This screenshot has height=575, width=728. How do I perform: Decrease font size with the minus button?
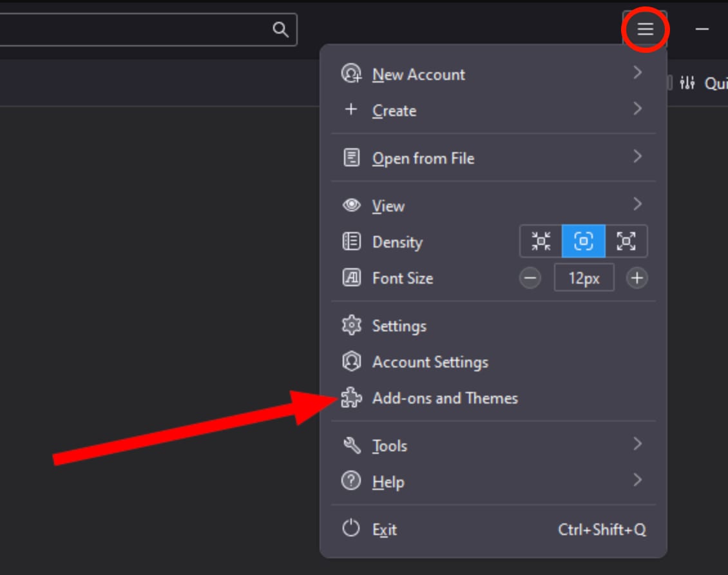(530, 278)
